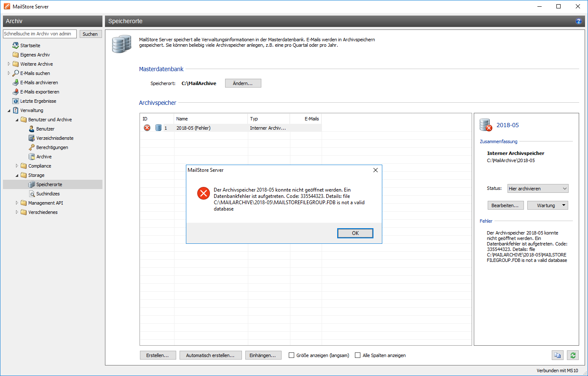This screenshot has width=588, height=376.
Task: Expand the Weitere Archive tree node
Action: [x=9, y=64]
